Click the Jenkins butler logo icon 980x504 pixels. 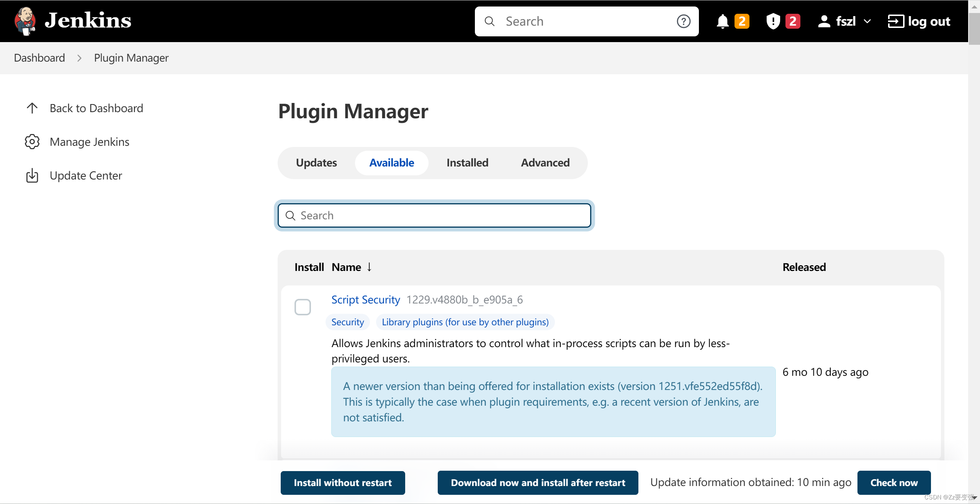pos(25,21)
